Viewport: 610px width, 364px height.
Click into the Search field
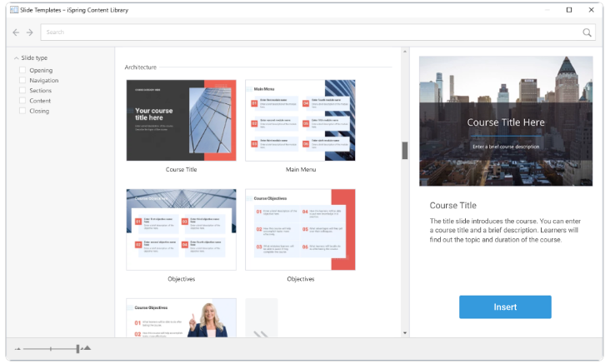coord(308,32)
